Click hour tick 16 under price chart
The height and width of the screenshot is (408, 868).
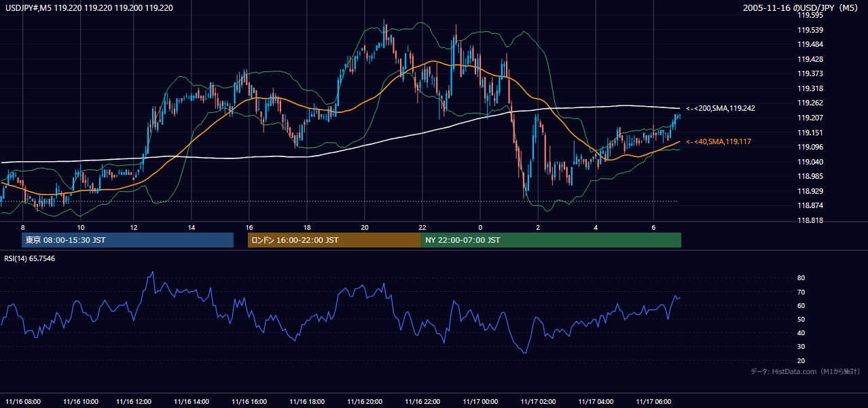249,227
